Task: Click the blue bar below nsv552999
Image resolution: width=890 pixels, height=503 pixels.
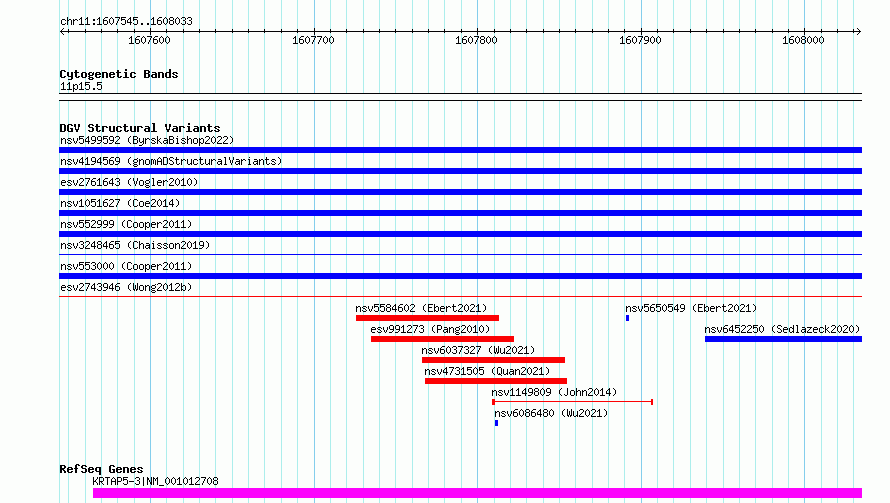Action: 460,234
